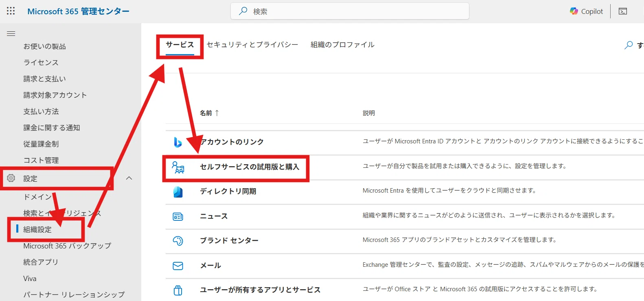
Task: Click the Bing icon beside アカウントのリンク
Action: pyautogui.click(x=178, y=142)
